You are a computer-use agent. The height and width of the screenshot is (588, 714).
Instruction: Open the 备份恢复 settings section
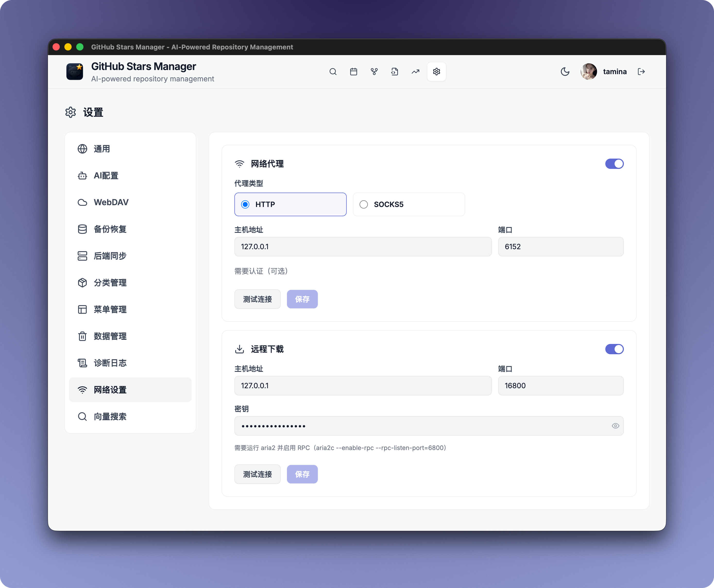point(130,229)
